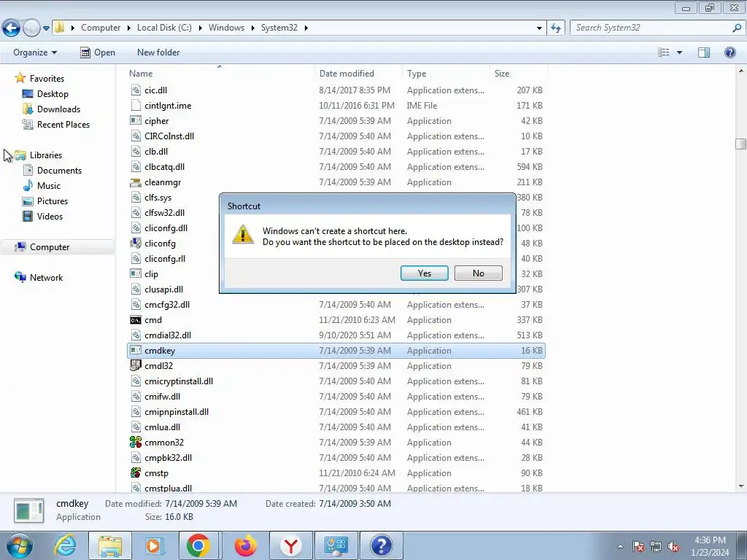Open the Organize menu
Screen dimensions: 747x560
35,52
